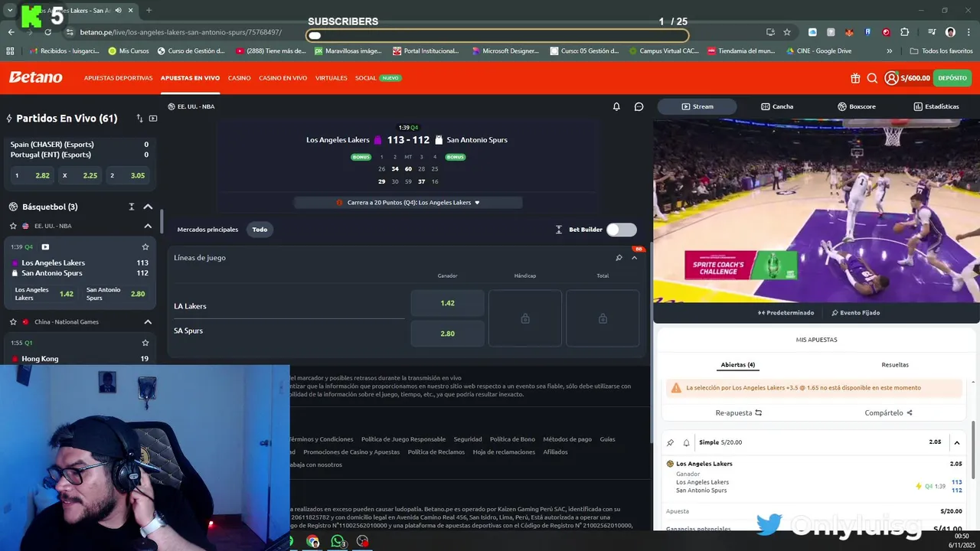Collapse the China - National Games league
This screenshot has width=980, height=551.
148,321
